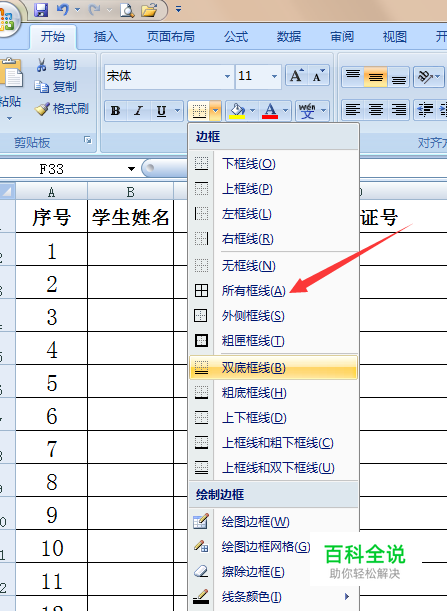Image resolution: width=447 pixels, height=611 pixels.
Task: Click the paste clipboard icon
Action: (11, 72)
